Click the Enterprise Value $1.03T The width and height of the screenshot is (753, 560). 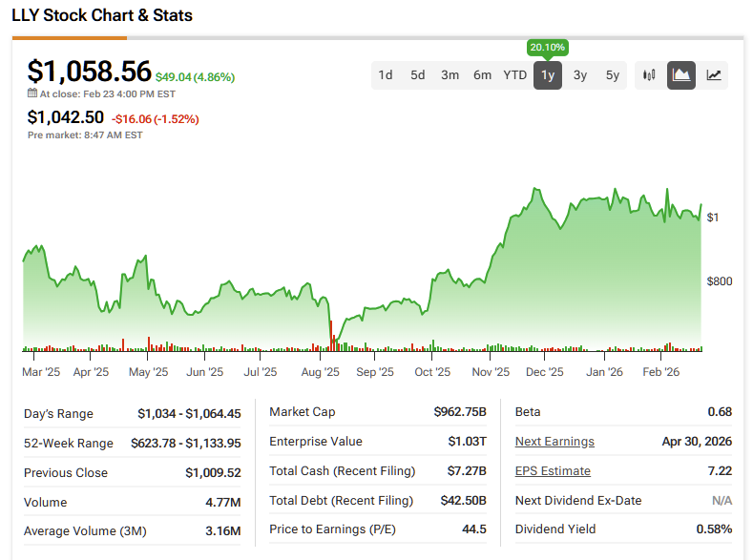tap(468, 442)
